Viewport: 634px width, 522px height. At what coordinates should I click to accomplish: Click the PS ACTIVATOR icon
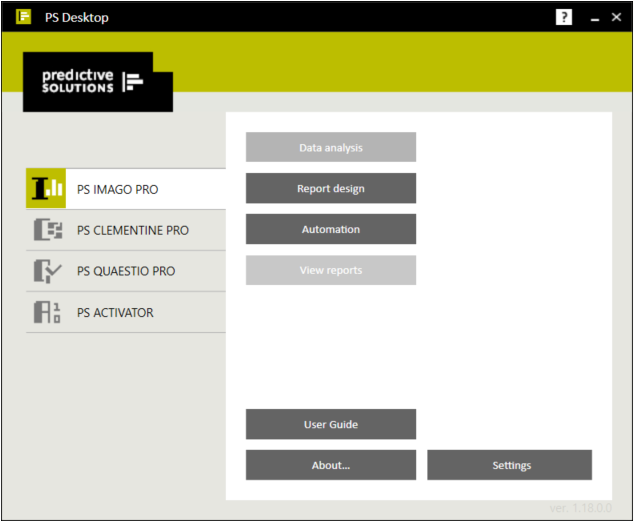click(47, 312)
